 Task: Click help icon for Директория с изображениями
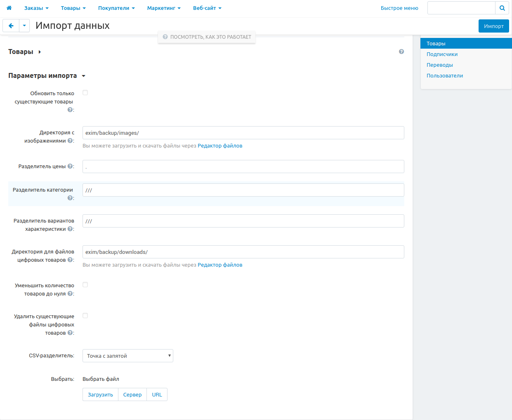(x=70, y=141)
